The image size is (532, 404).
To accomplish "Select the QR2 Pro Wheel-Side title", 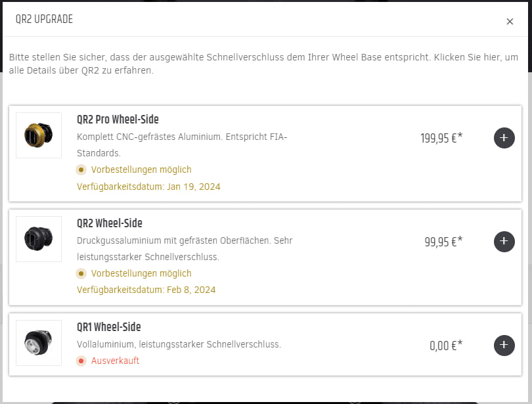I will (118, 120).
